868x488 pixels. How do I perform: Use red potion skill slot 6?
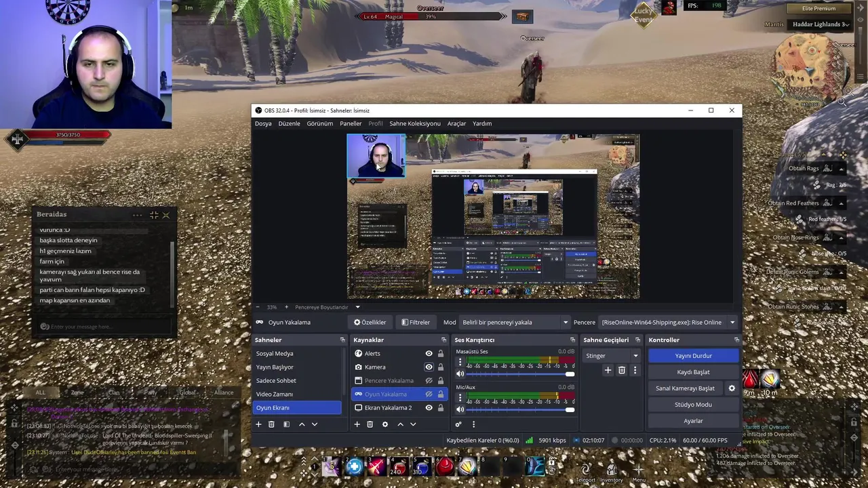445,466
